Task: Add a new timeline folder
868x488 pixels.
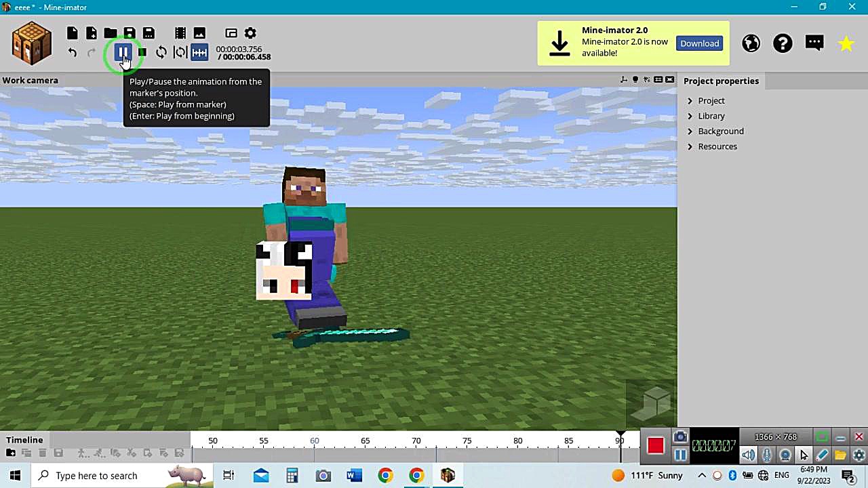Action: point(10,453)
